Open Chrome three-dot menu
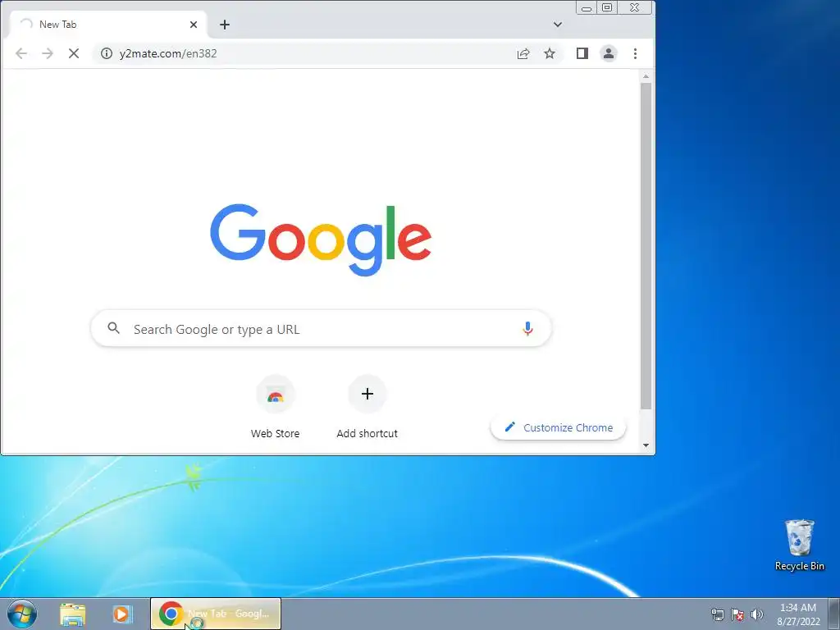 tap(636, 53)
